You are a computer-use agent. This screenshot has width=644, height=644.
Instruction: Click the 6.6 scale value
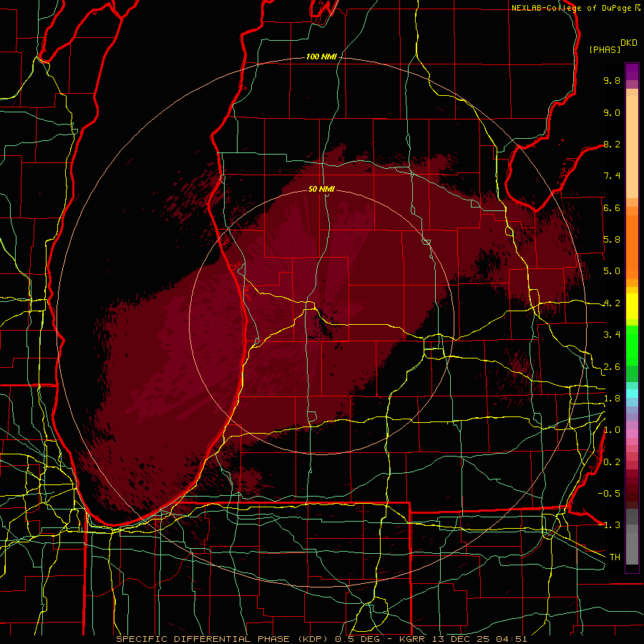point(612,208)
